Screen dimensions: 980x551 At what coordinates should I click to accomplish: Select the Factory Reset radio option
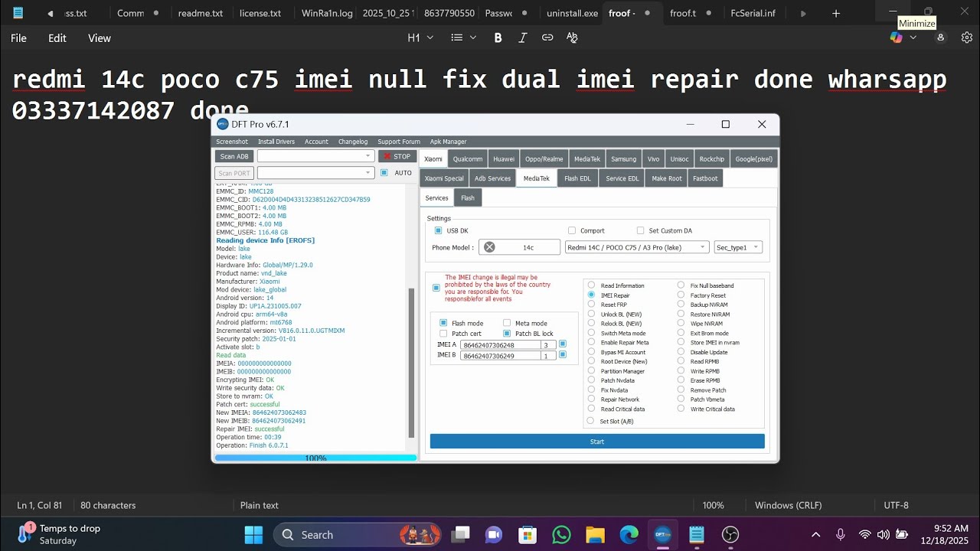pyautogui.click(x=681, y=295)
